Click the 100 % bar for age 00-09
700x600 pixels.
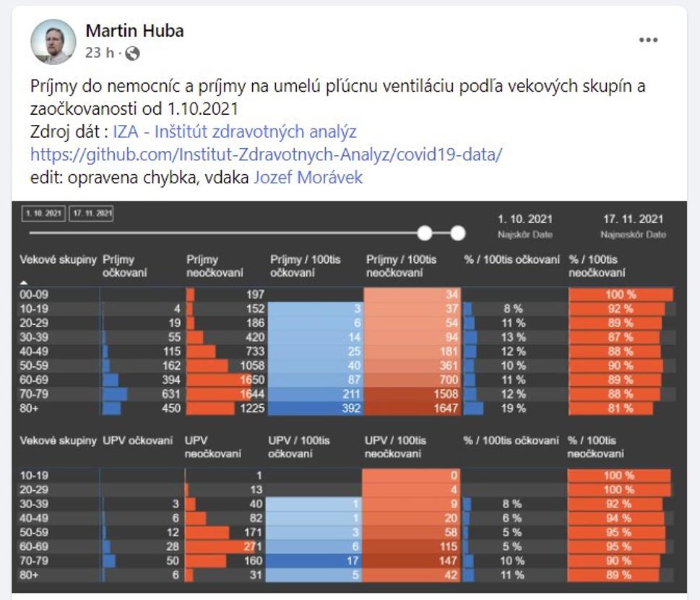tap(621, 295)
